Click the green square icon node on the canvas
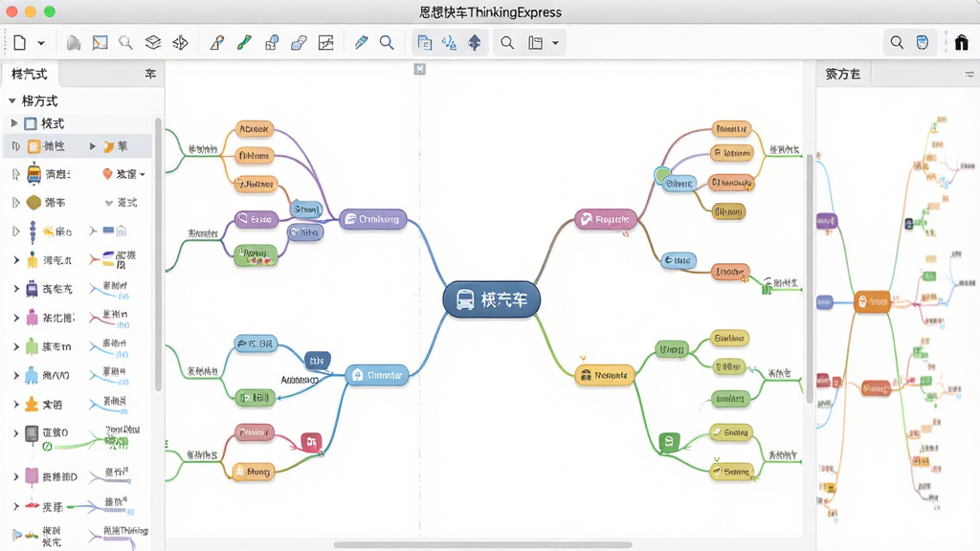Screen dimensions: 980x551 tap(669, 442)
